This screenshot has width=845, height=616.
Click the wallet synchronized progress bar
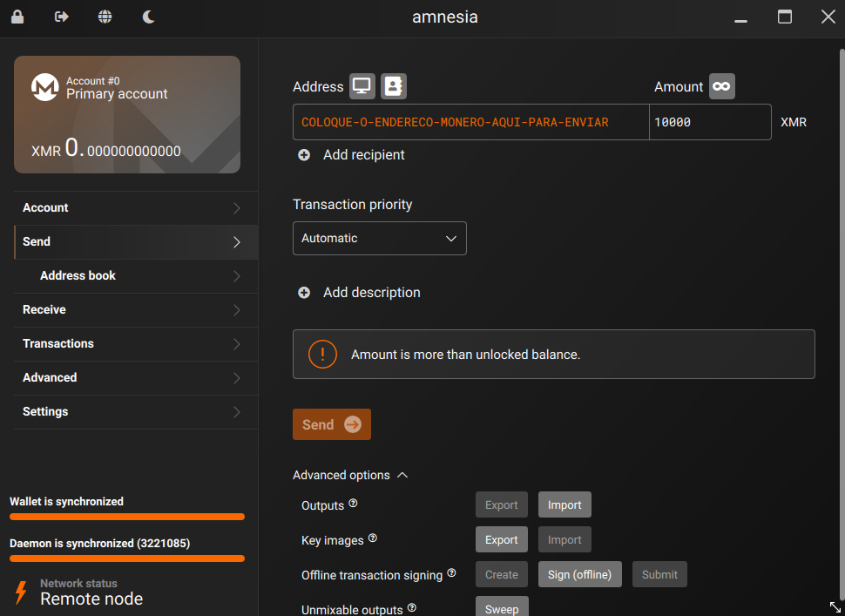[127, 517]
